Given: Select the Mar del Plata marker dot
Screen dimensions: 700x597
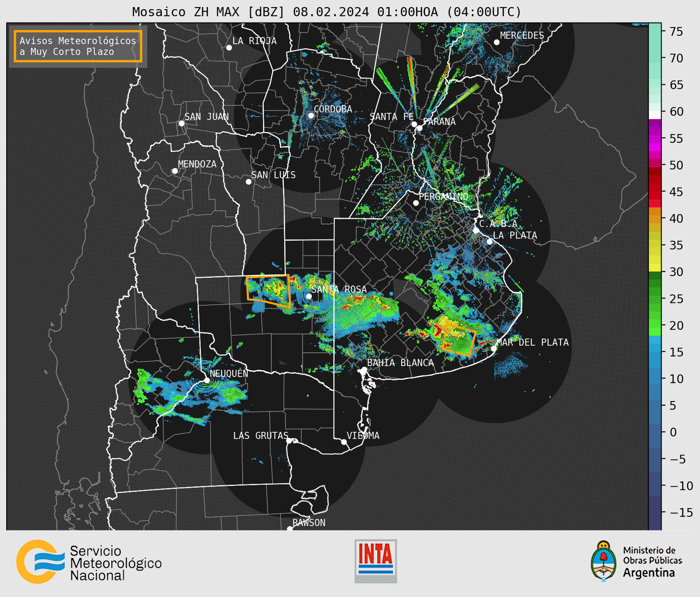Looking at the screenshot, I should click(493, 348).
